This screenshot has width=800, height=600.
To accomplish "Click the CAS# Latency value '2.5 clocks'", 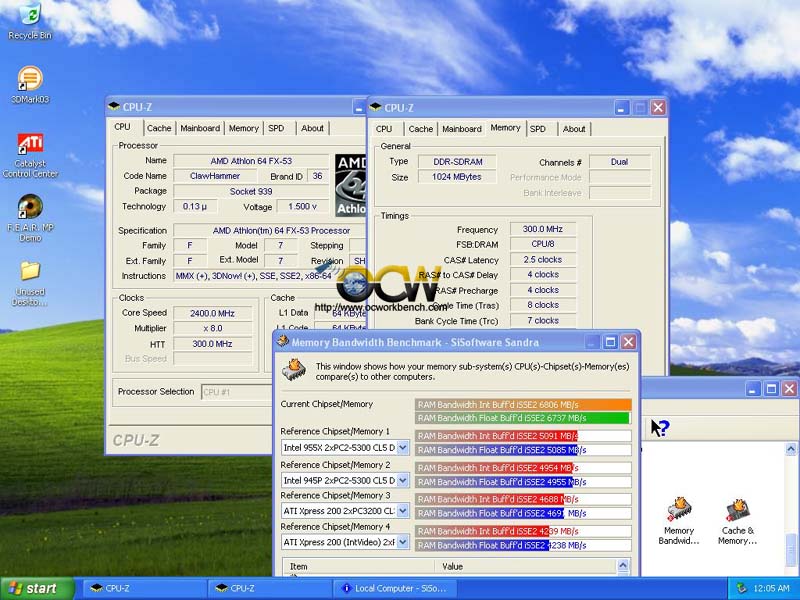I will (542, 259).
